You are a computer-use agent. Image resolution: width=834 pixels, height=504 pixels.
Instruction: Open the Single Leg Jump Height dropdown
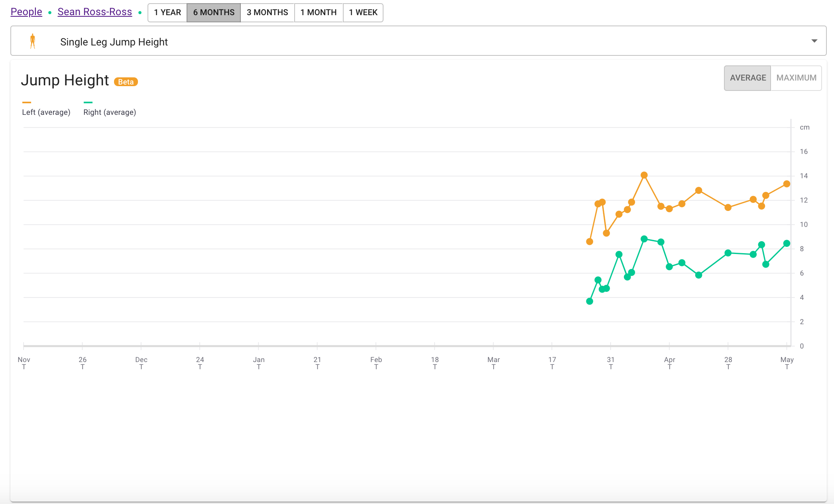pos(418,41)
